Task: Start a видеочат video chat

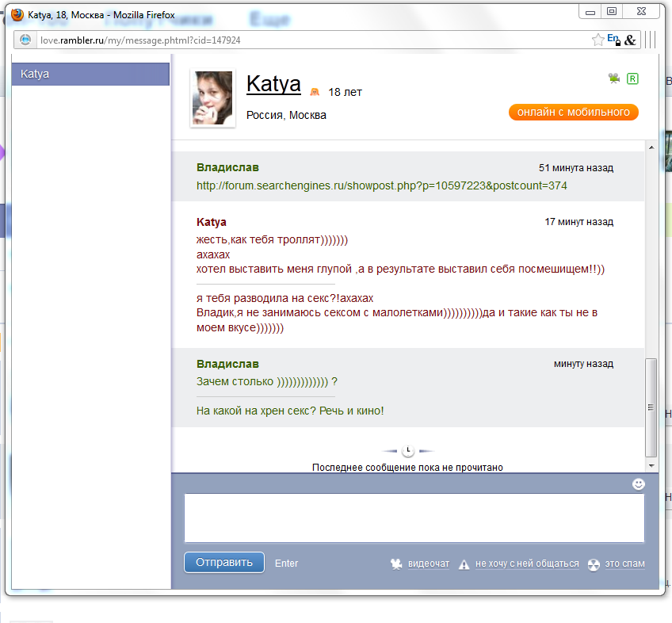Action: tap(429, 564)
